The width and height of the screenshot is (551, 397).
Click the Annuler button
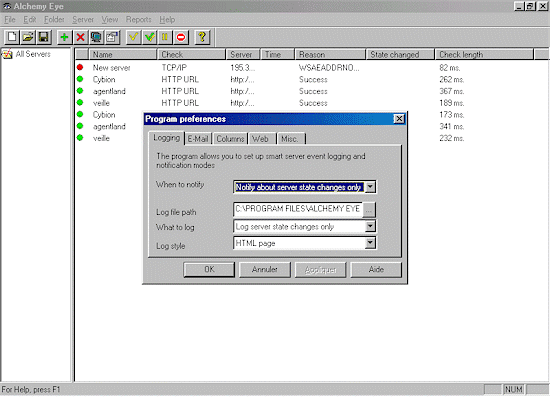pyautogui.click(x=265, y=269)
